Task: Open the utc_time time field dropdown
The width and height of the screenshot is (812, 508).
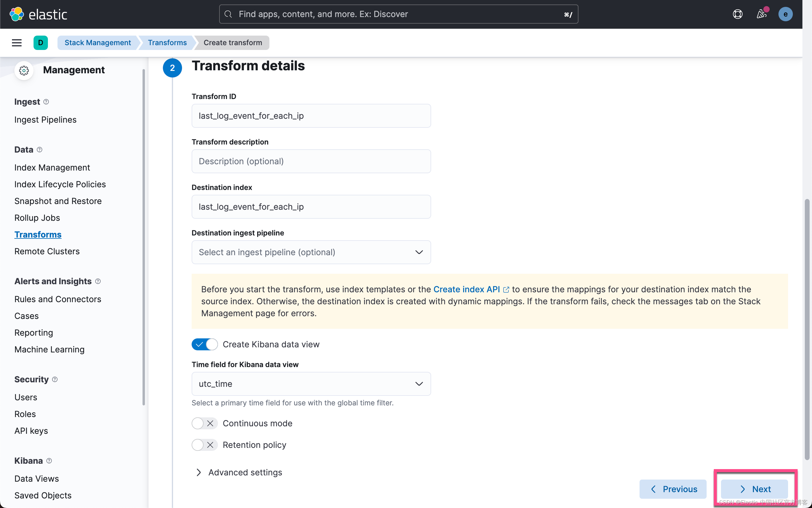Action: [x=311, y=384]
